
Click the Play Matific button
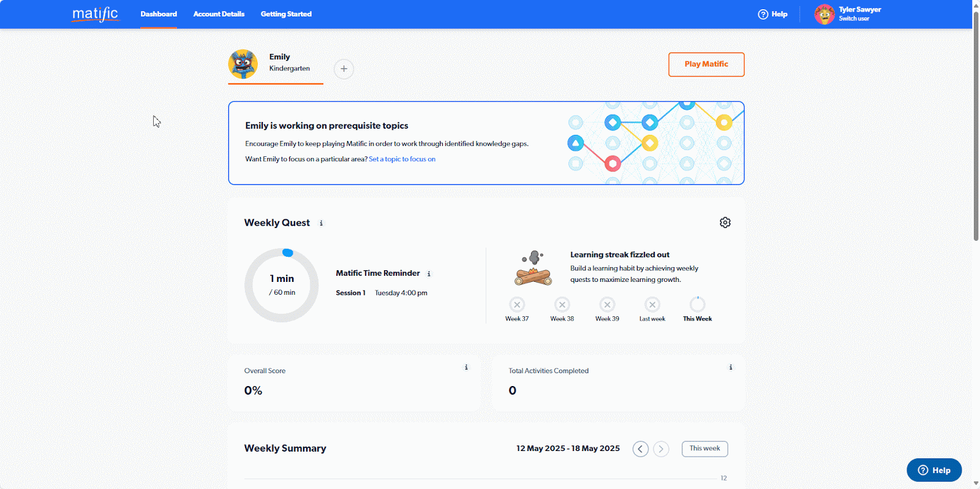(706, 64)
